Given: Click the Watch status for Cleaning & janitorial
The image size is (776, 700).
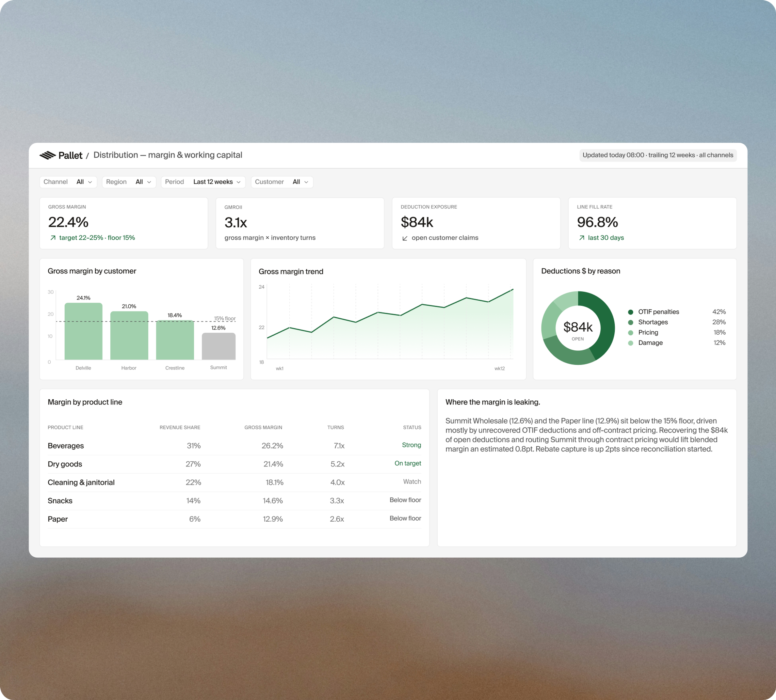Looking at the screenshot, I should [x=412, y=481].
